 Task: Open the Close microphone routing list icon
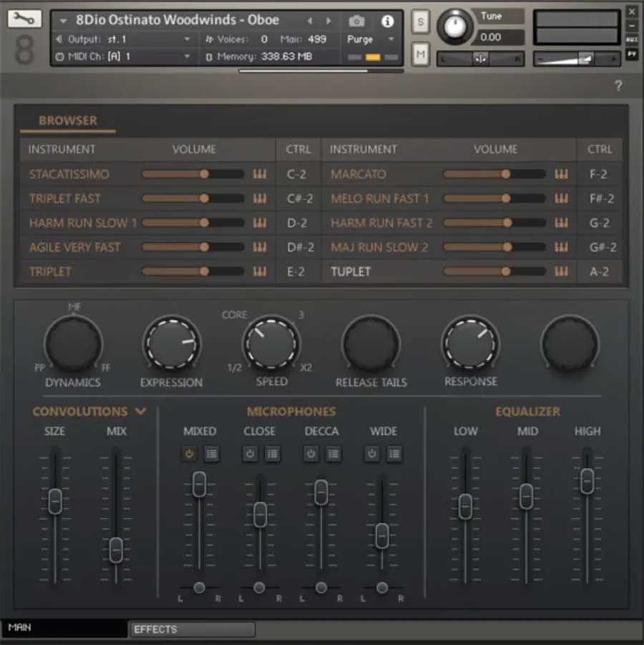(273, 454)
